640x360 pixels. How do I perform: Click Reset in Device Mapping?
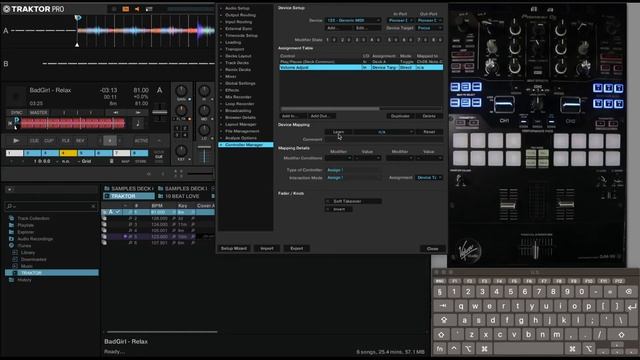(x=429, y=132)
